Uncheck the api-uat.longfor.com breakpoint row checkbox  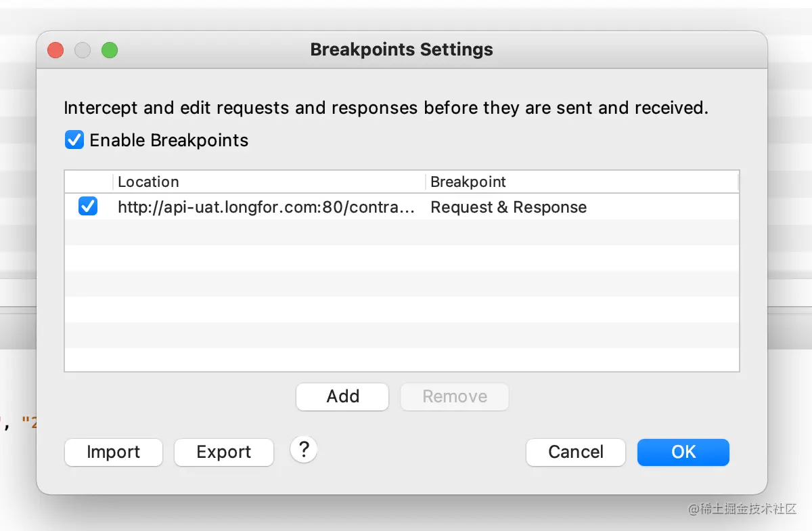tap(88, 207)
